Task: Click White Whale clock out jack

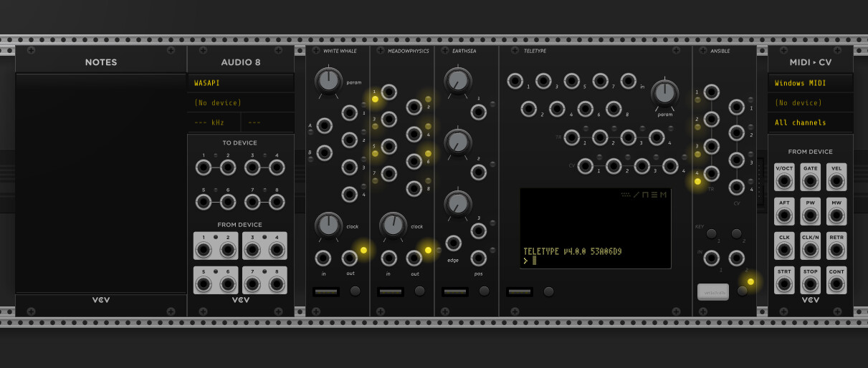Action: coord(350,258)
